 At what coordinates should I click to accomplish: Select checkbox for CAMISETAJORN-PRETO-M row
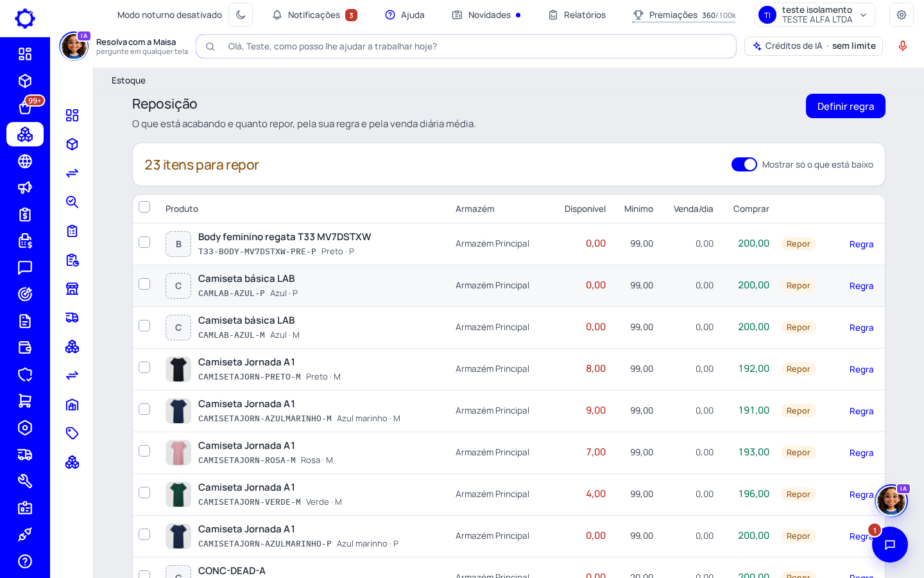pyautogui.click(x=144, y=367)
